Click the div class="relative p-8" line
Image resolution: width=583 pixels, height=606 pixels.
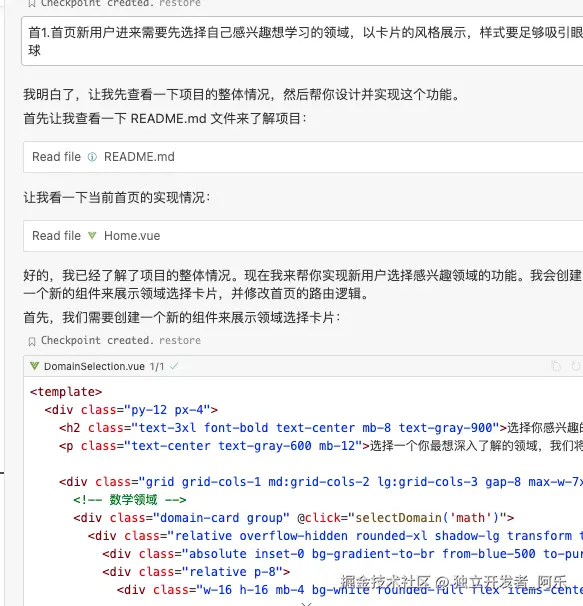coord(196,572)
